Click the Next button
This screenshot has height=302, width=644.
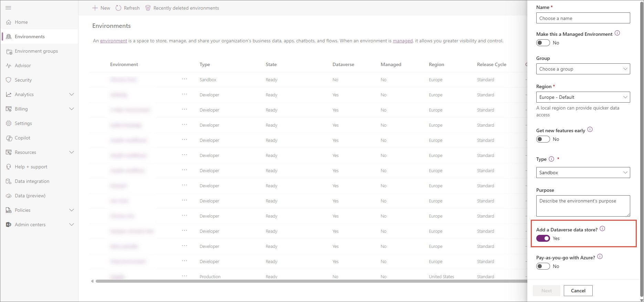click(x=546, y=291)
